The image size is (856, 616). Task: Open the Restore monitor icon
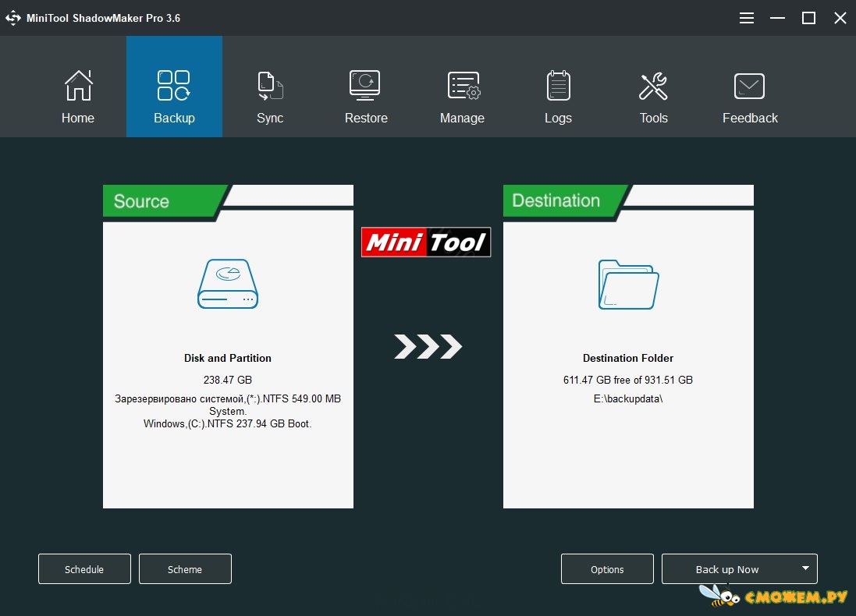point(365,86)
